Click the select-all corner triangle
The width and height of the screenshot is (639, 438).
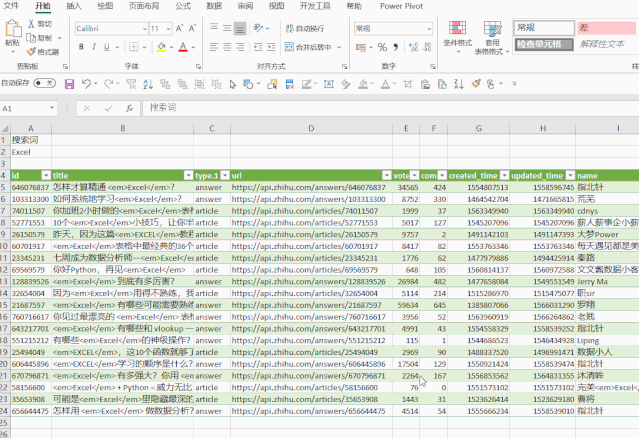5,128
